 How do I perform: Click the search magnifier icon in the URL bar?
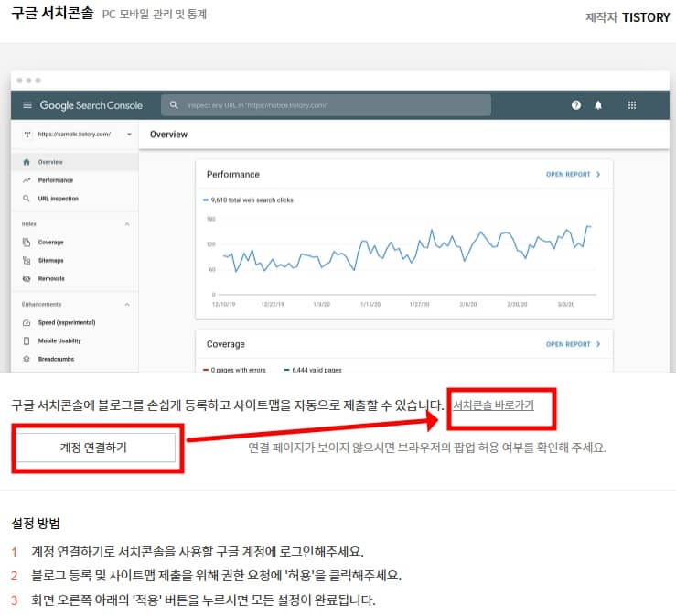(x=174, y=105)
